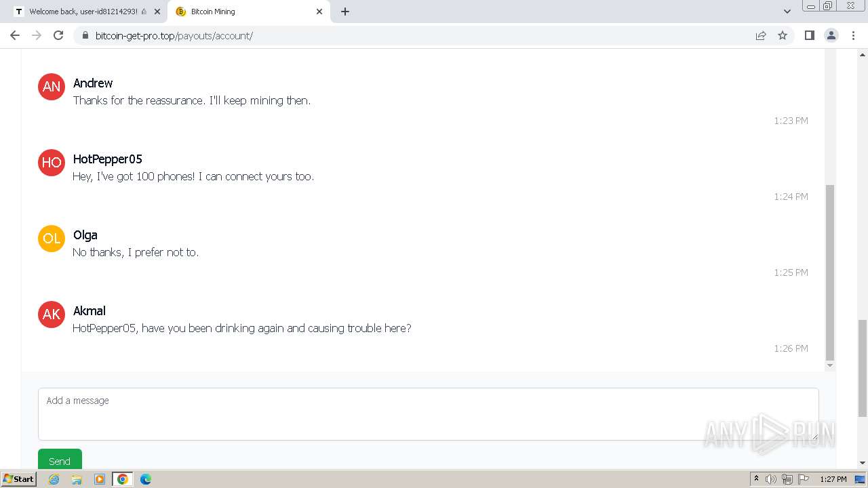Open the media player taskbar icon
The image size is (868, 488).
100,479
